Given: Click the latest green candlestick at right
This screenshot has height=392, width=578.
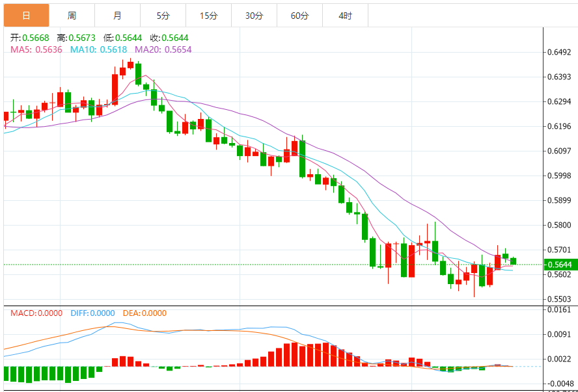Looking at the screenshot, I should pyautogui.click(x=513, y=261).
